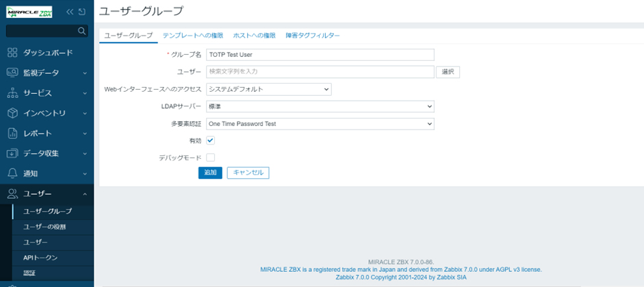Open Webインターフェースへのアクセス dropdown
Viewport: 644px width, 287px height.
[268, 89]
